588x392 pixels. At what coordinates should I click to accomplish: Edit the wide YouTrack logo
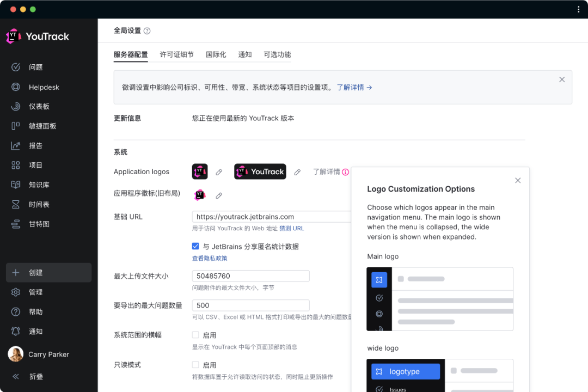coord(297,172)
